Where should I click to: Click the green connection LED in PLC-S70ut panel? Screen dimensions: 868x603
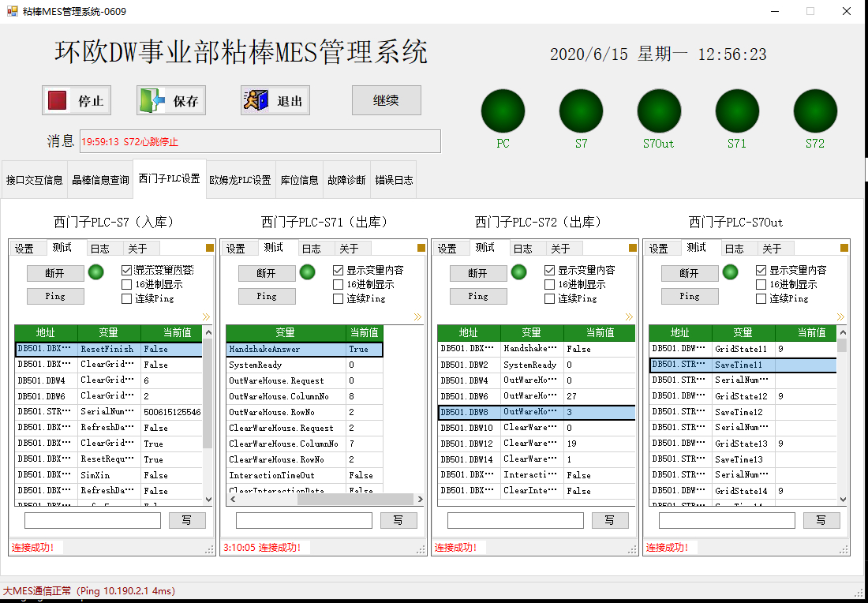730,272
